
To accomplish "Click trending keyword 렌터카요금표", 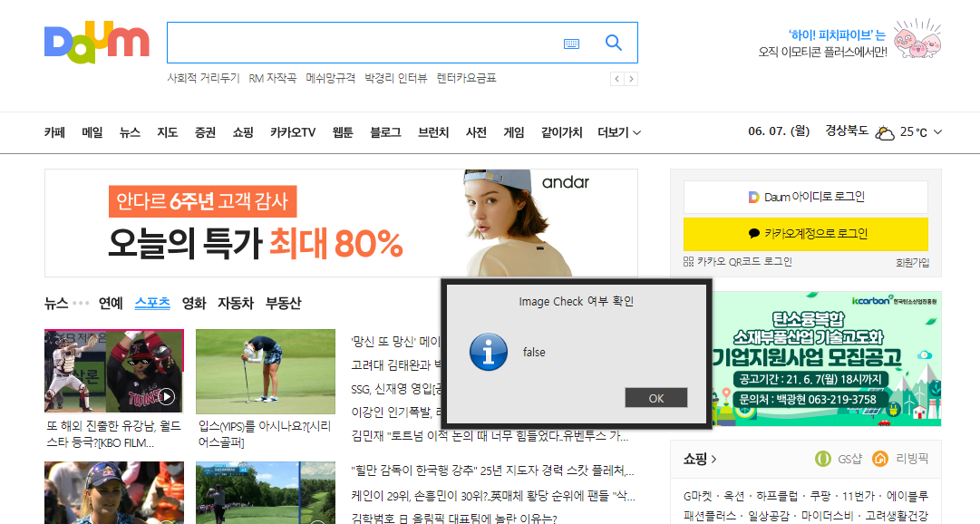I will coord(466,78).
